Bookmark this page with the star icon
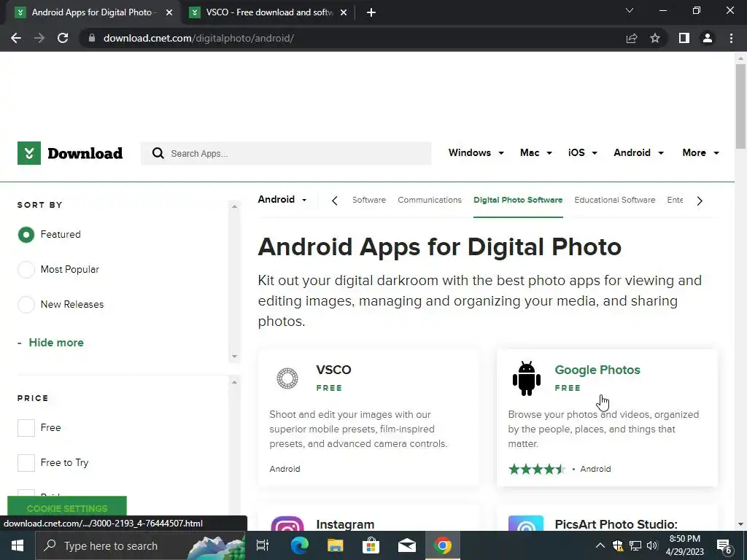This screenshot has width=747, height=560. [655, 38]
